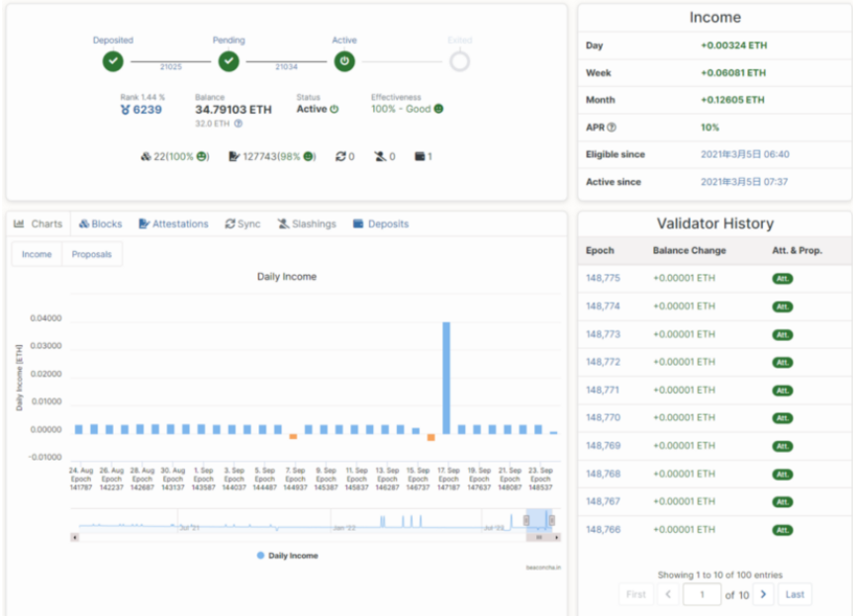Jump to Last page of history
The height and width of the screenshot is (616, 853).
(x=795, y=594)
